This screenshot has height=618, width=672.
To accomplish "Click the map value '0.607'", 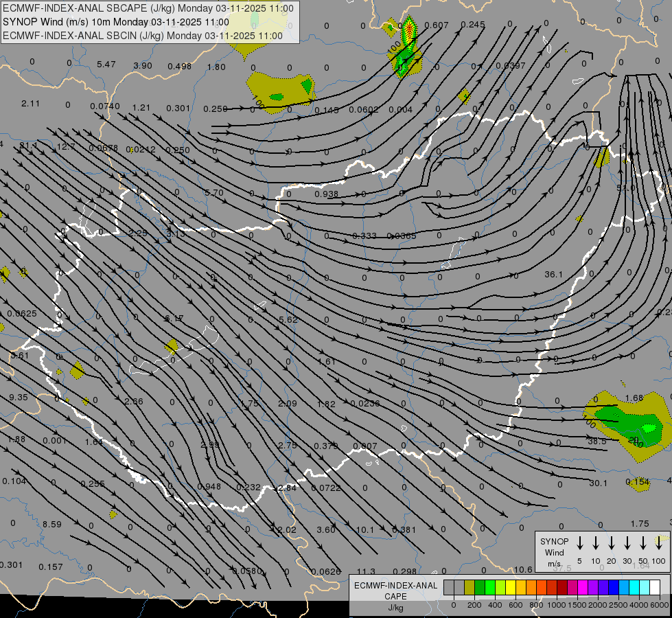I will click(x=437, y=25).
